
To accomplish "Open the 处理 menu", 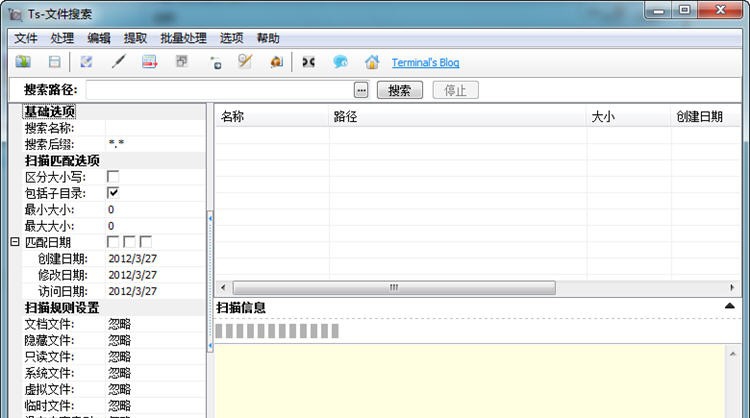I will (x=62, y=38).
